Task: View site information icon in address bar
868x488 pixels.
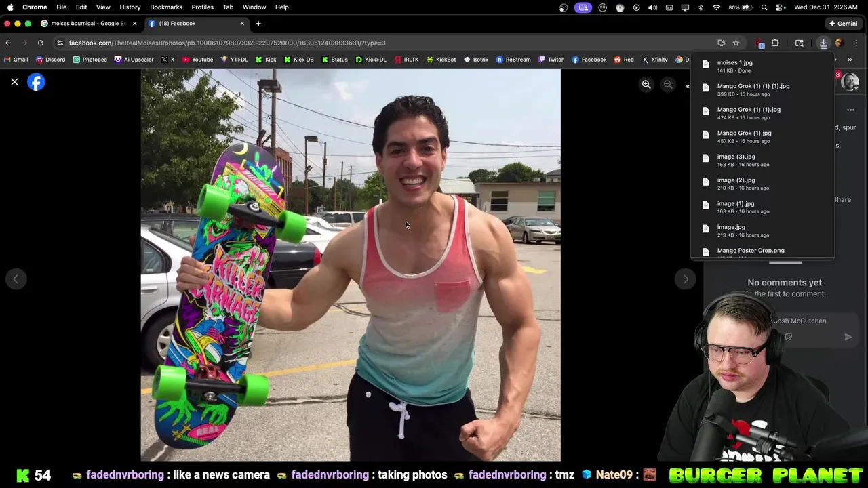Action: (x=60, y=43)
